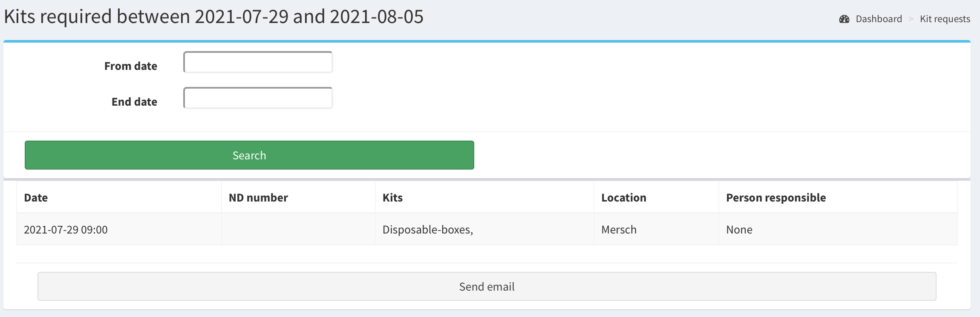Click the Kits required page title
The width and height of the screenshot is (980, 317).
click(213, 17)
